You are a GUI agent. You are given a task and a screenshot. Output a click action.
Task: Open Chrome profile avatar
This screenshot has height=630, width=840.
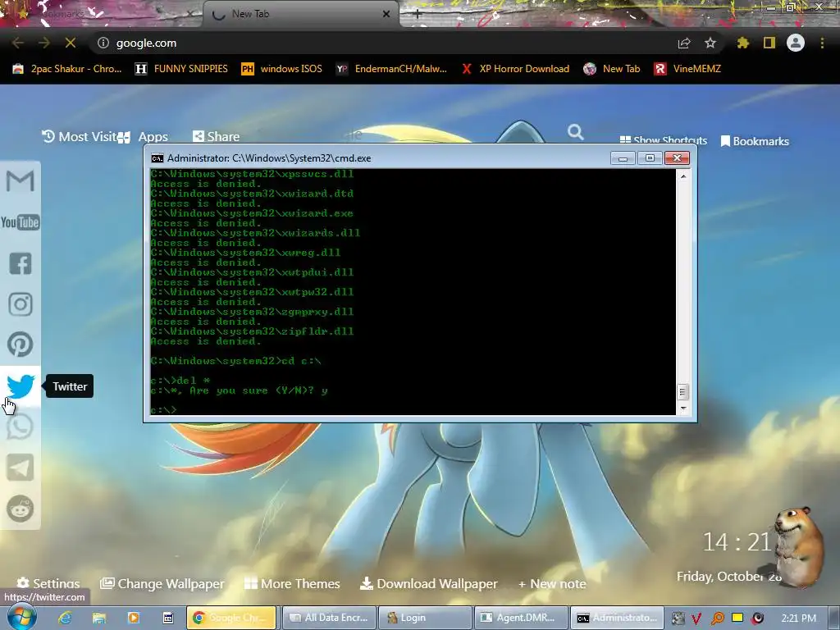point(796,43)
